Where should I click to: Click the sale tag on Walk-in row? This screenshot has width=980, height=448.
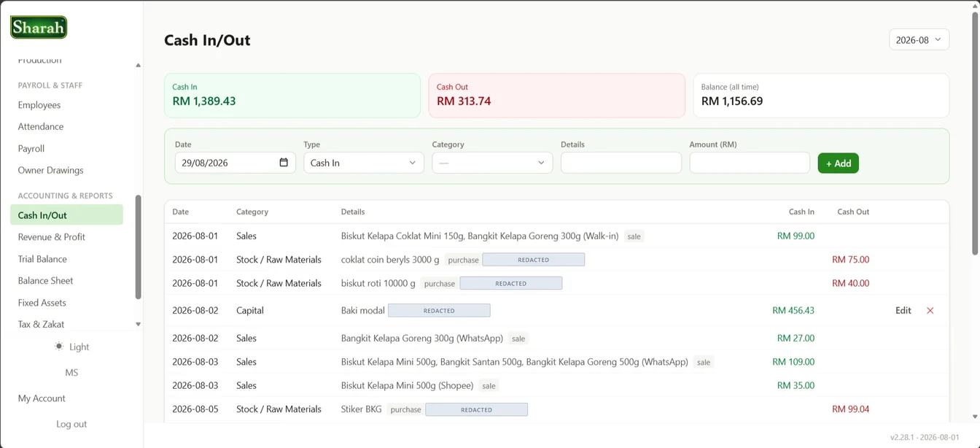(x=634, y=236)
